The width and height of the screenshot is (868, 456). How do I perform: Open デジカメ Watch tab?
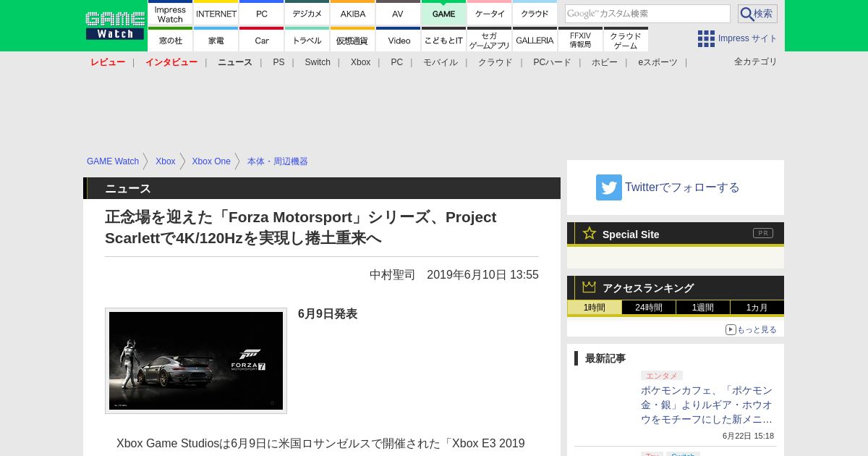pos(307,12)
